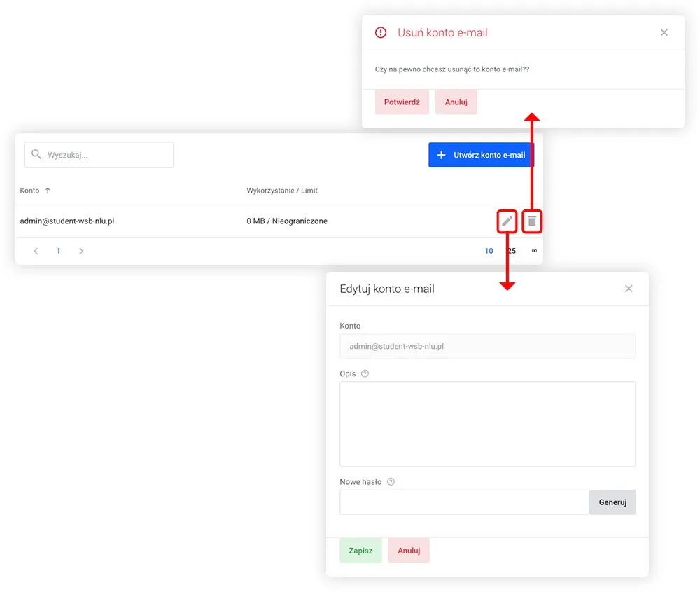
Task: Sort accounts with the Konto arrow icon
Action: [48, 191]
